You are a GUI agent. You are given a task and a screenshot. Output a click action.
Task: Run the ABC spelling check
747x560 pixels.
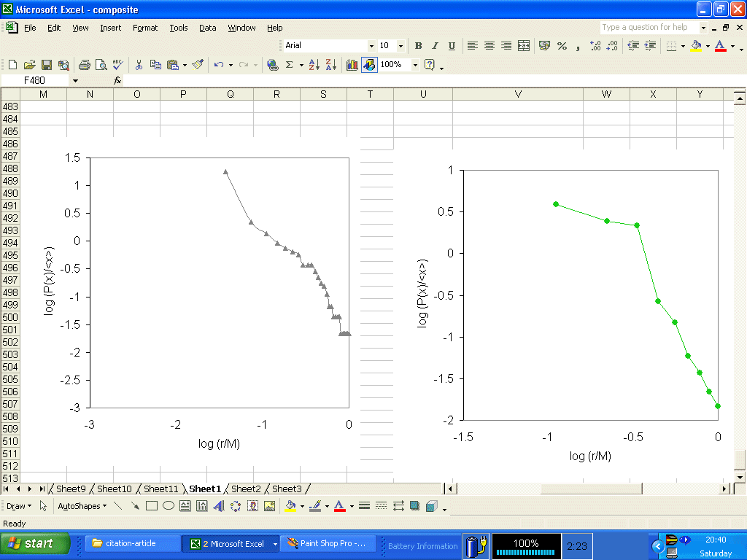click(x=117, y=65)
